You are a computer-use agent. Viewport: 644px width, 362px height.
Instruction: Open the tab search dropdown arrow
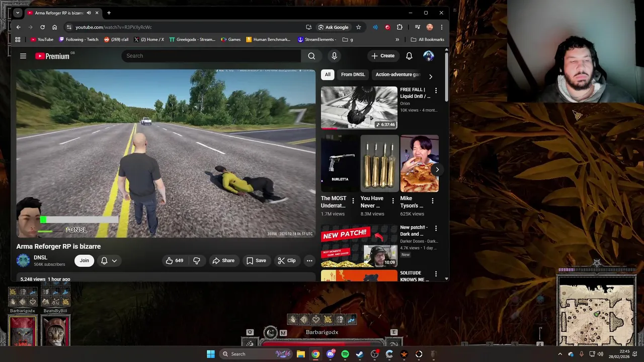tap(18, 13)
